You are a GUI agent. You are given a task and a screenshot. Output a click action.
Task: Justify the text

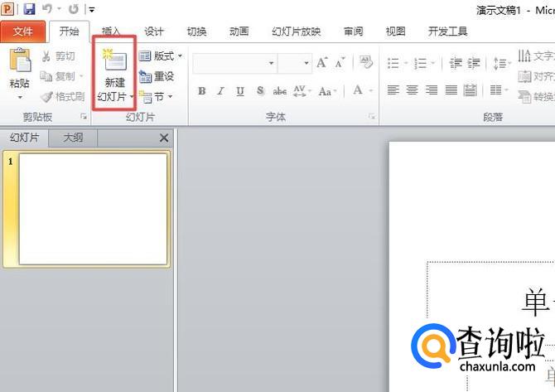(451, 90)
